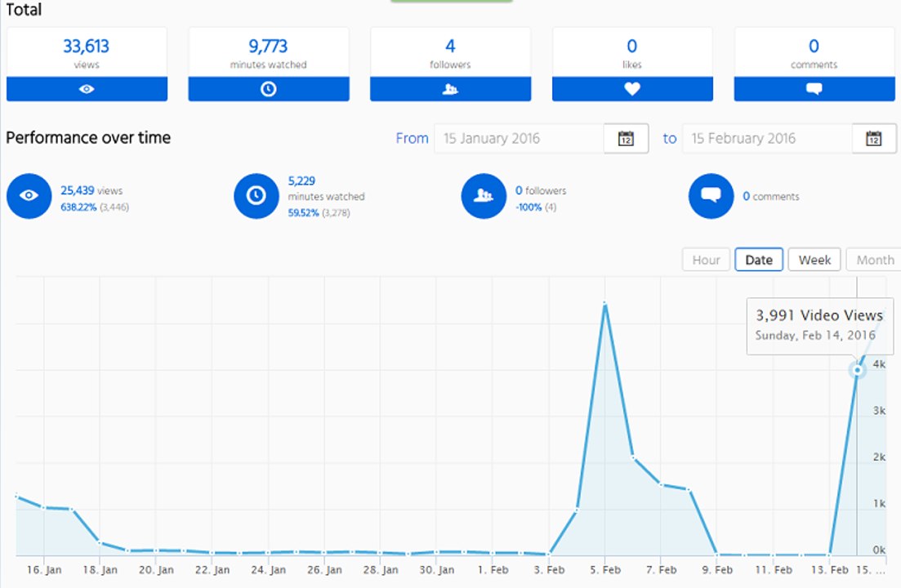
Task: Click the clock icon under minutes watched total
Action: [269, 89]
